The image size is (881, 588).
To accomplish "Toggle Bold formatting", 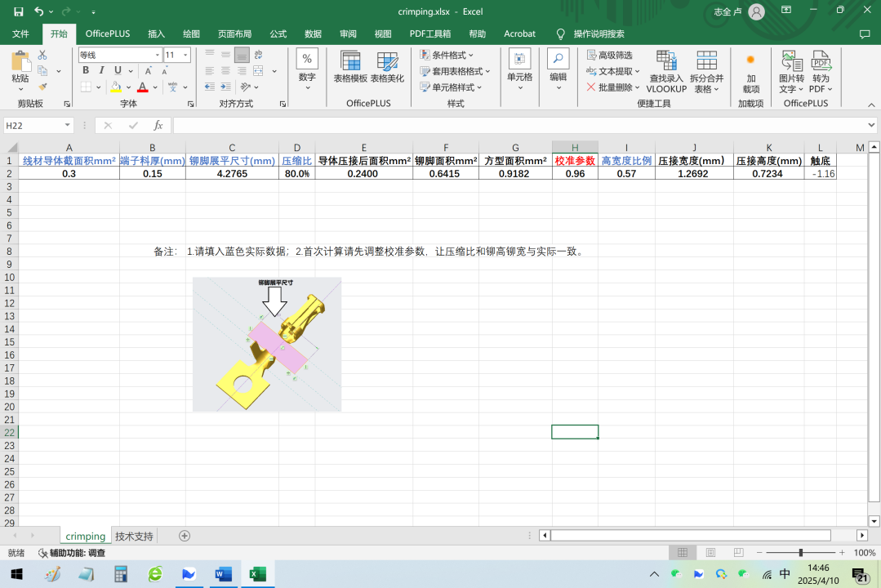I will [x=86, y=70].
